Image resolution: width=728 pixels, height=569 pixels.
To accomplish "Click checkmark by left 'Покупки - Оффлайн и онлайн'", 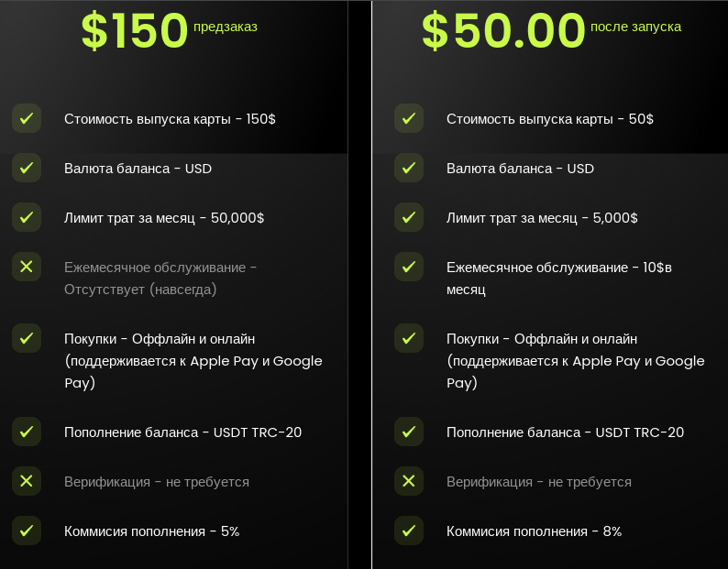I will click(27, 338).
